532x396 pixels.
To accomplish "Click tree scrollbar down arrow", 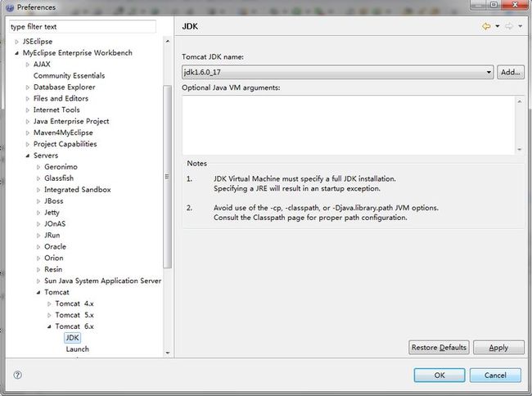I will [167, 353].
